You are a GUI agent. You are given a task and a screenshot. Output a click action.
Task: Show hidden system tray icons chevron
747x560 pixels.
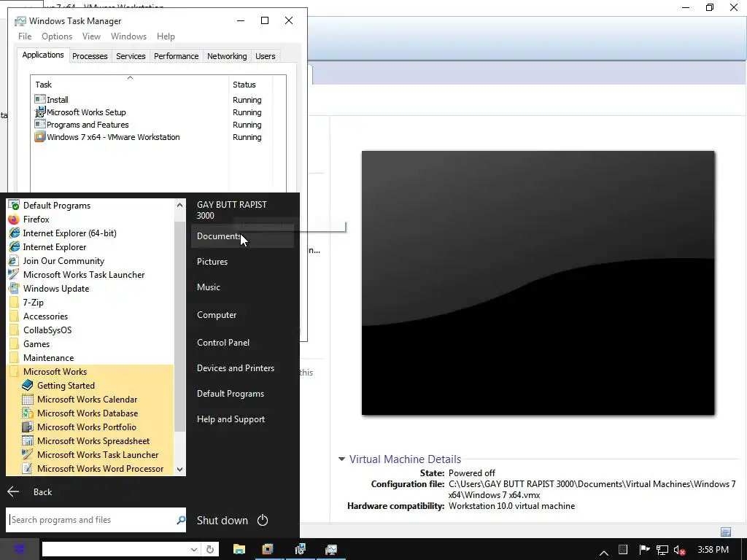pos(603,553)
